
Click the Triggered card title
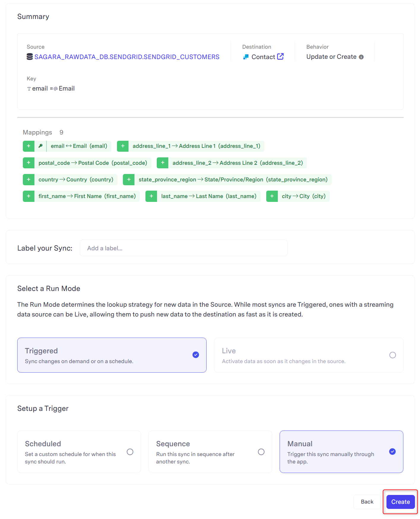point(41,351)
